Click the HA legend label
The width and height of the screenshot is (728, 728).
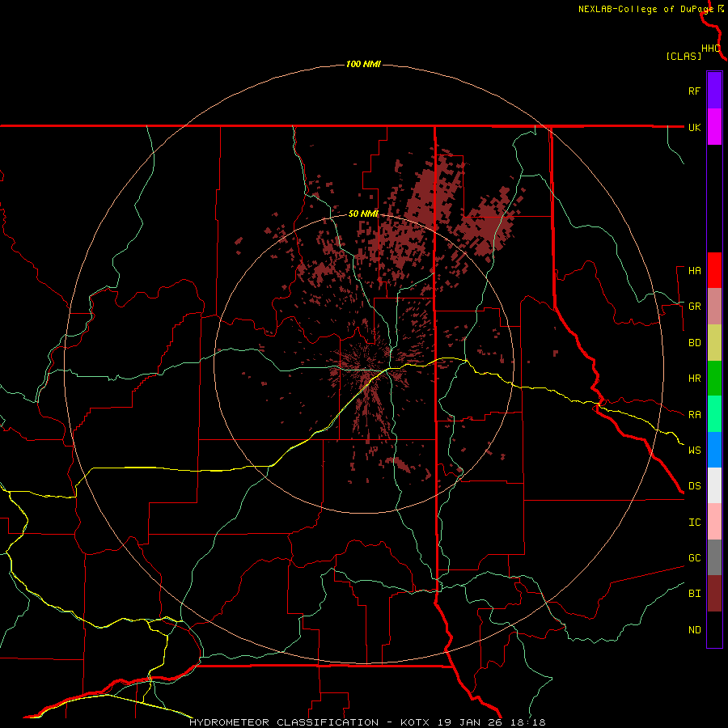(694, 271)
